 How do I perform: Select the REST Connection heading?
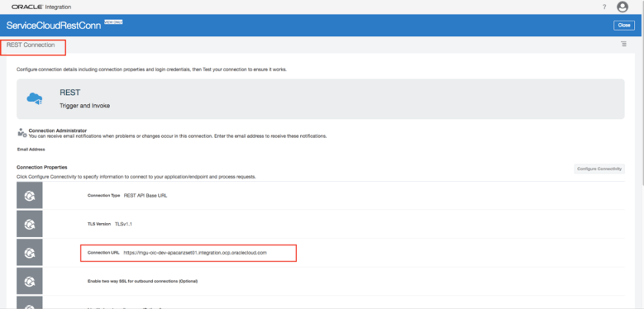(x=31, y=45)
